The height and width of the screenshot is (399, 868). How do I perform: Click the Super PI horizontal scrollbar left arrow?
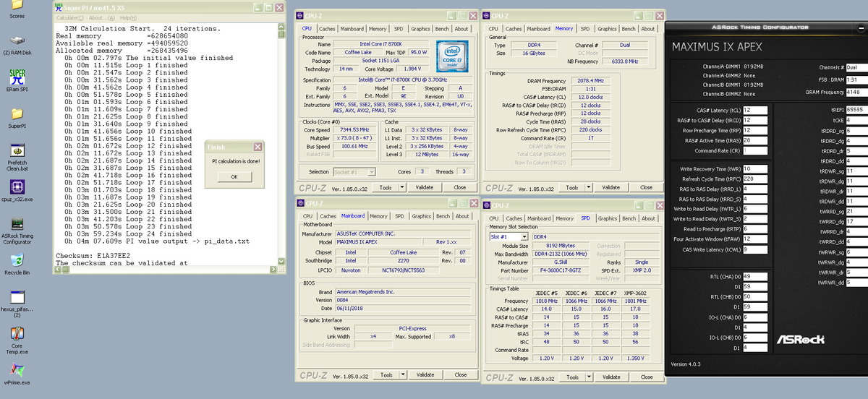point(56,271)
